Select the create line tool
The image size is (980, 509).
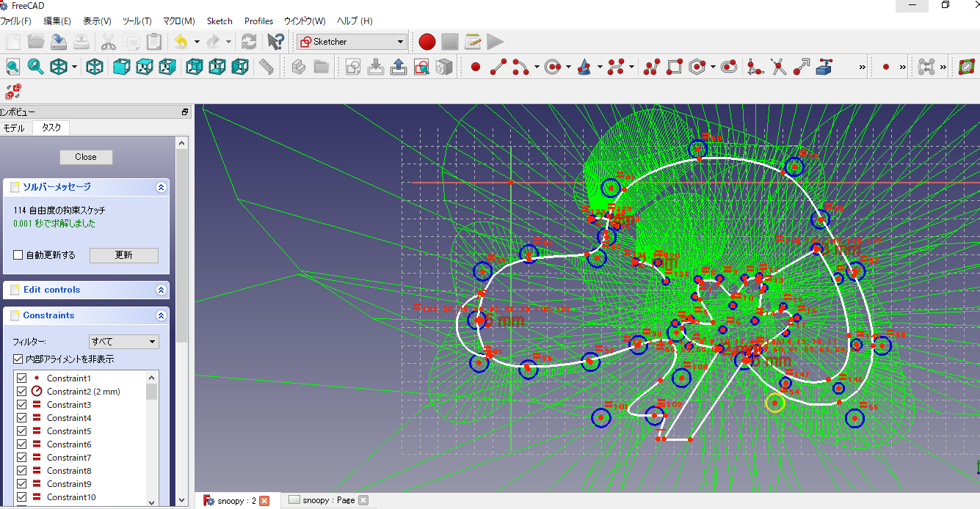point(498,67)
